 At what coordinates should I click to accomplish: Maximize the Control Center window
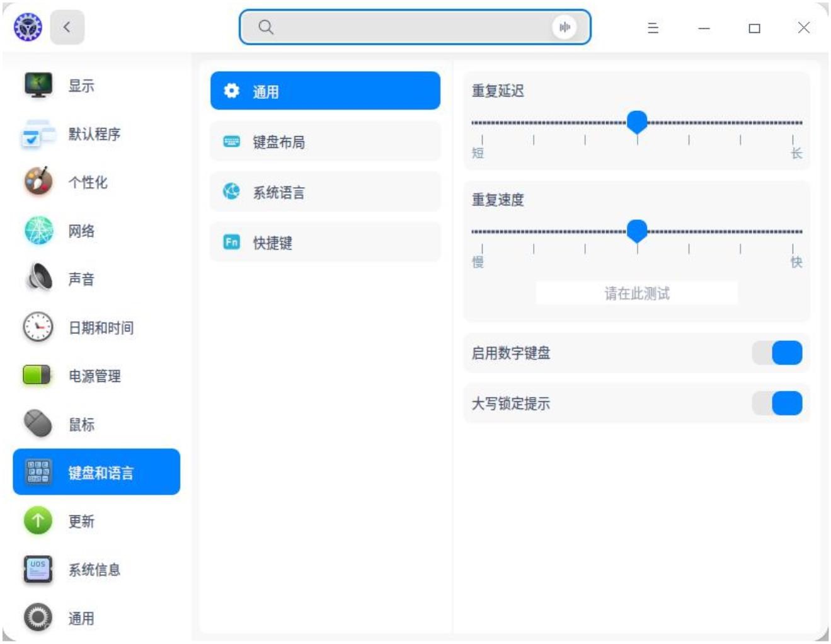coord(754,28)
